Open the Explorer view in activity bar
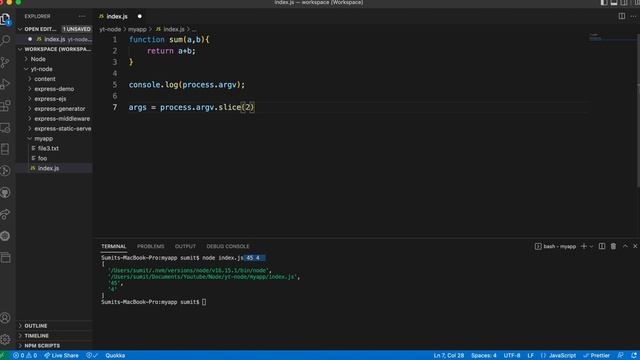The image size is (640, 360). point(5,18)
